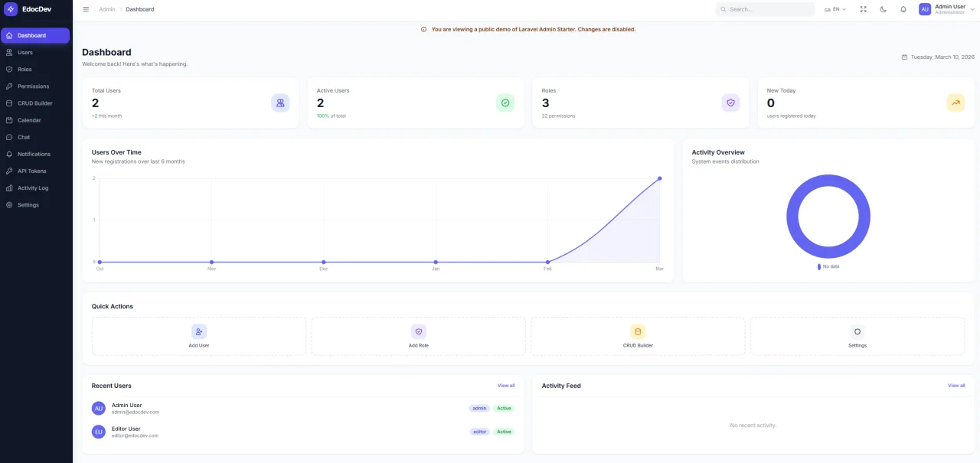Viewport: 980px width, 463px height.
Task: Click editor@edocdev.com email text
Action: (135, 435)
